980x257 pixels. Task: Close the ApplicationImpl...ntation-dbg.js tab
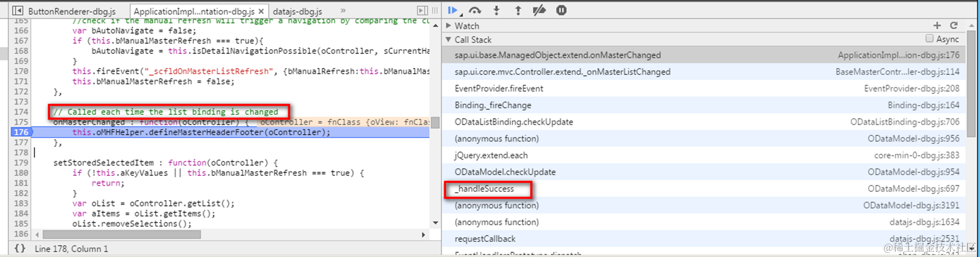(x=261, y=11)
